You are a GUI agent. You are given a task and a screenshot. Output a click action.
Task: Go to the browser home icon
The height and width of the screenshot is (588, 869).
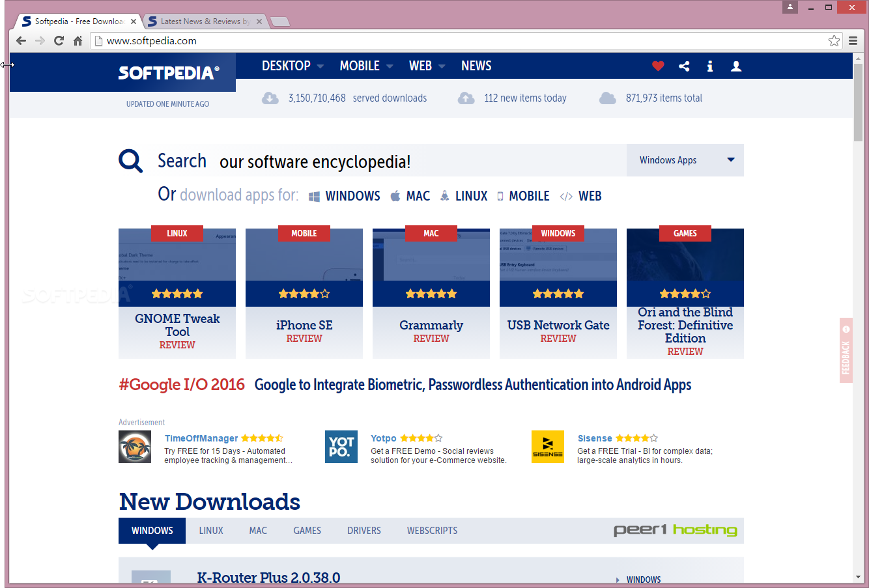coord(78,40)
